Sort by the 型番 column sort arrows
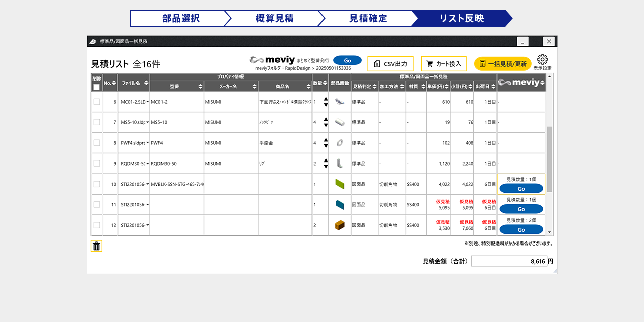The height and width of the screenshot is (322, 644). [200, 87]
